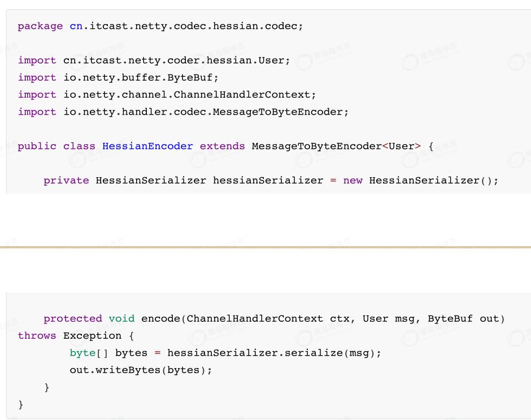
Task: Click the 'byte[] bytes' variable declaration
Action: [108, 353]
